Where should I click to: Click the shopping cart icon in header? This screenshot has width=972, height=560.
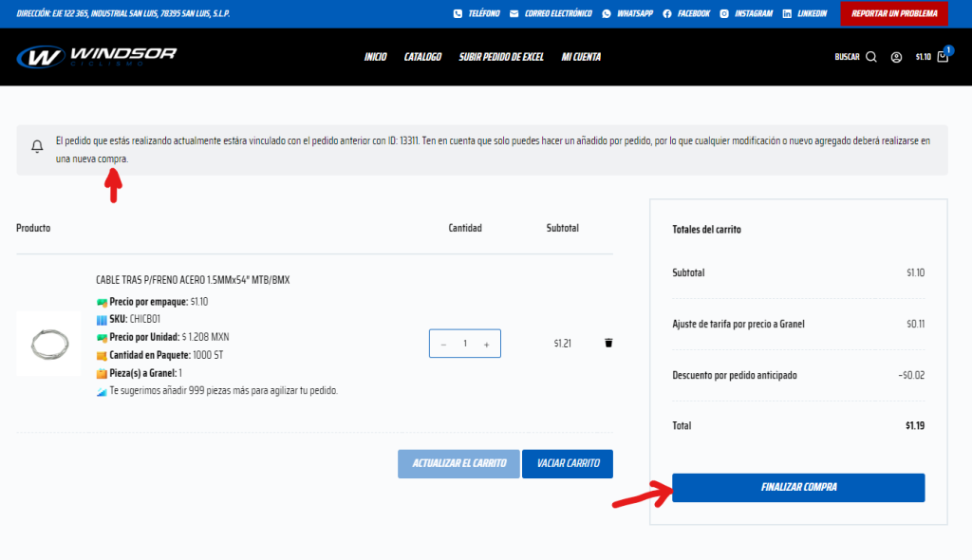(x=942, y=57)
